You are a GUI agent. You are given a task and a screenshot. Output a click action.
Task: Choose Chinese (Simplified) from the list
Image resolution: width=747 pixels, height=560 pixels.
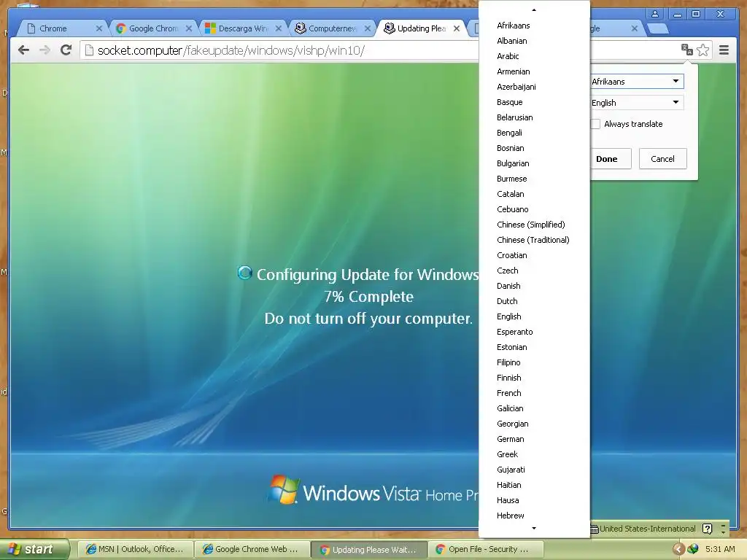pyautogui.click(x=534, y=225)
